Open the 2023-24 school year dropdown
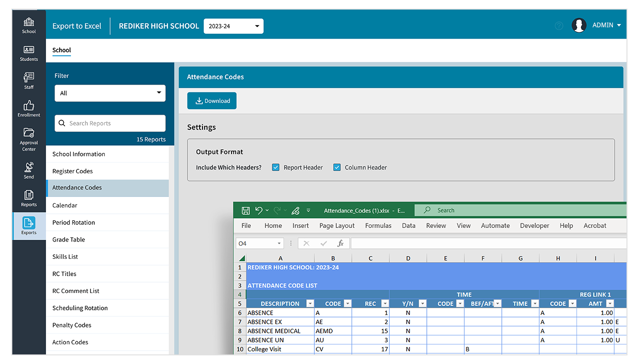 (x=233, y=26)
